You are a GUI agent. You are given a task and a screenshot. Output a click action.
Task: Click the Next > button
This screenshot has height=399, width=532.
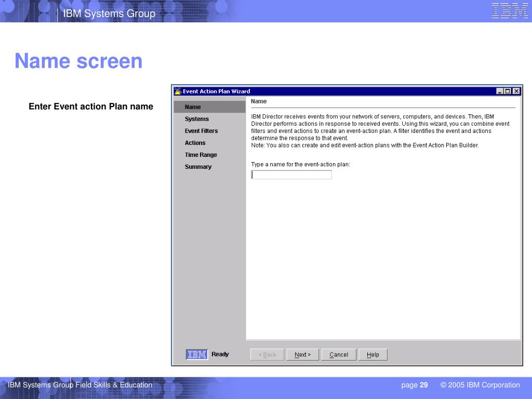click(303, 354)
